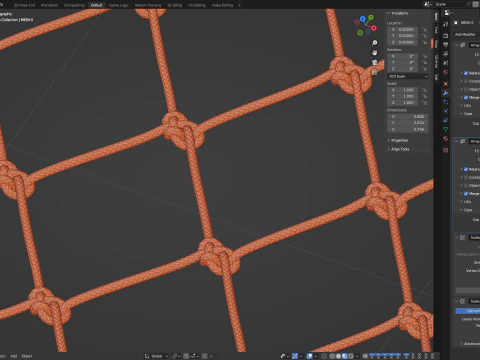Open the Texture checker tab icon

446,150
